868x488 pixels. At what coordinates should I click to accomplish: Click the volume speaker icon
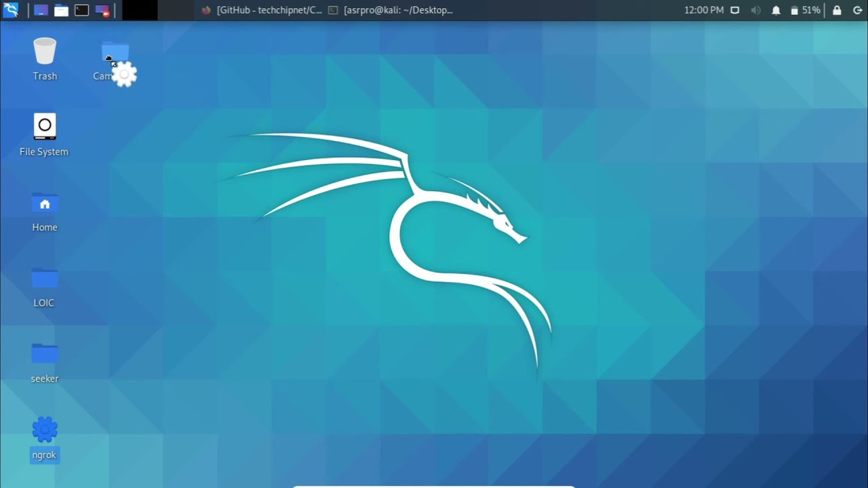(x=755, y=10)
